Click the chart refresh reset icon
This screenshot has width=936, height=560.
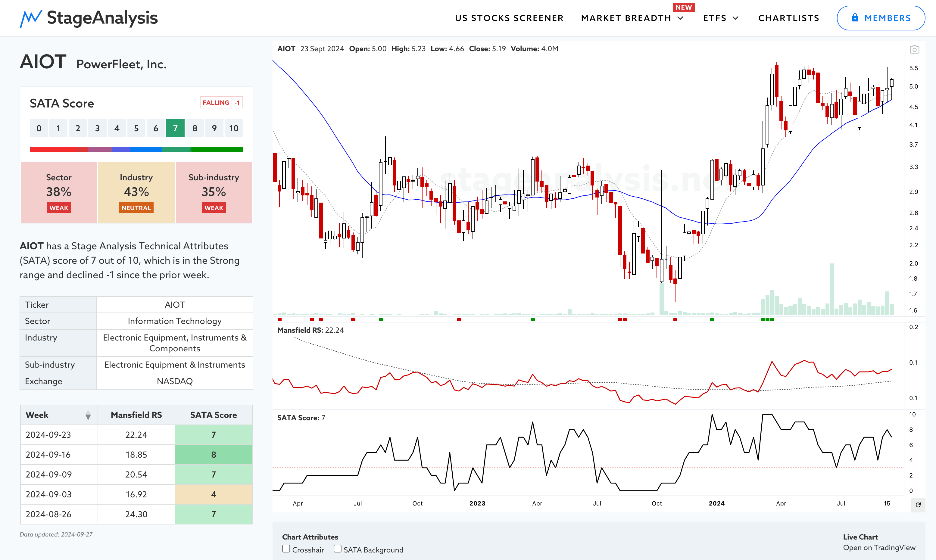point(918,505)
